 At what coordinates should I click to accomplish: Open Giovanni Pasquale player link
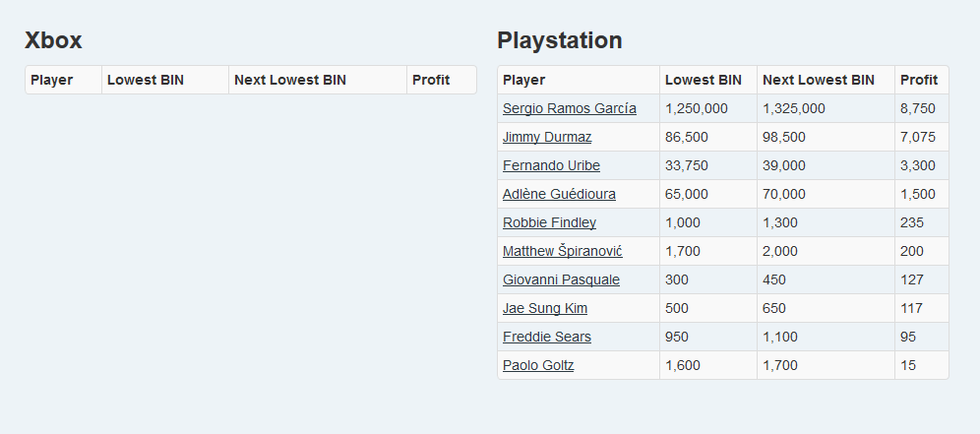561,279
